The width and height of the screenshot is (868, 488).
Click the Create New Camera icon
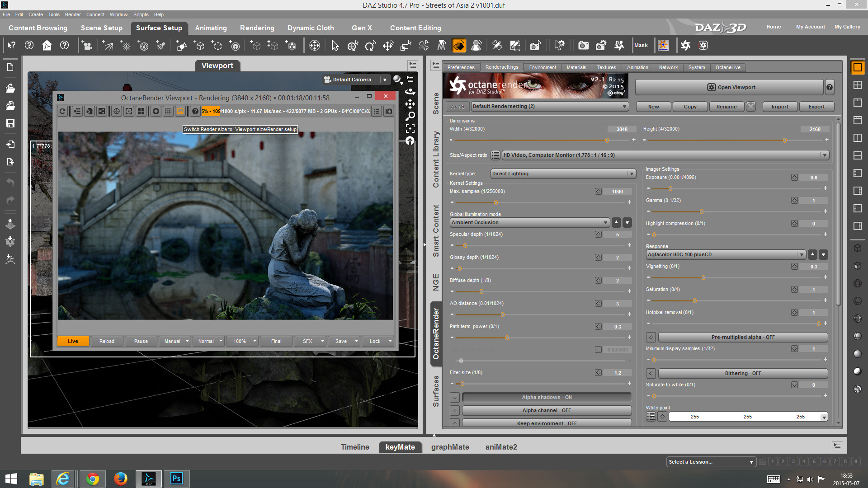[87, 45]
